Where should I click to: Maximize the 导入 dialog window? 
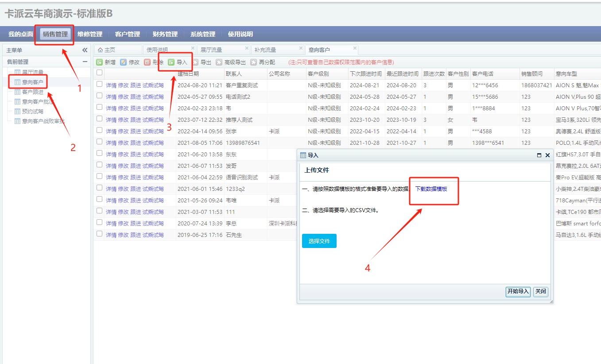[539, 155]
